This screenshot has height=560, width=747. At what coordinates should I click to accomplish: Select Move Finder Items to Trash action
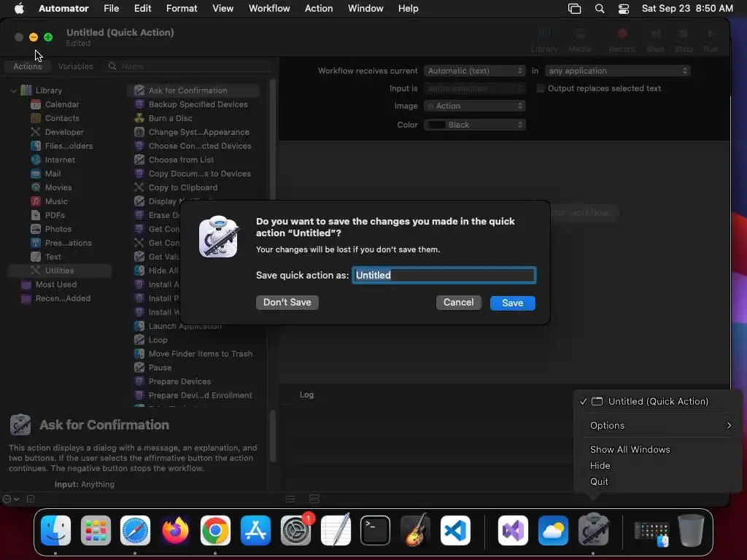[x=193, y=354]
